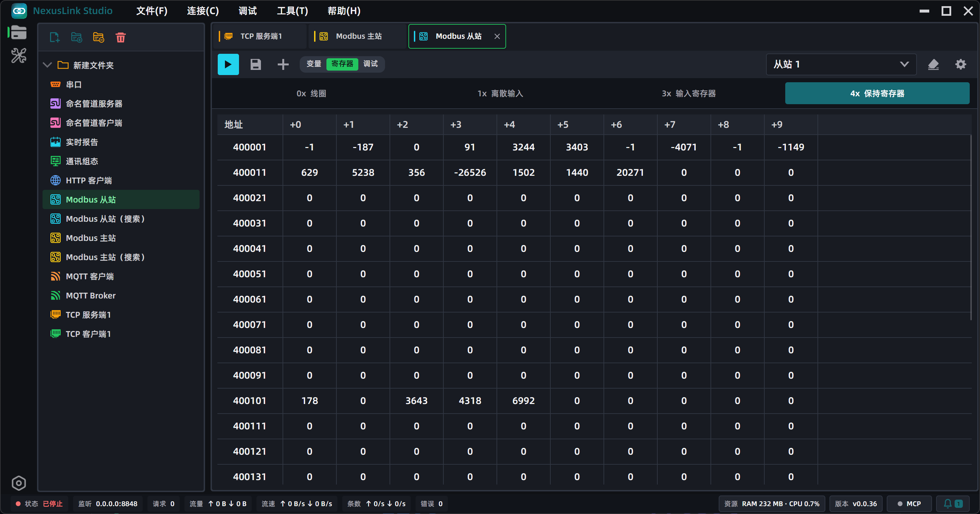Open the 帮助(H) menu

pyautogui.click(x=344, y=11)
